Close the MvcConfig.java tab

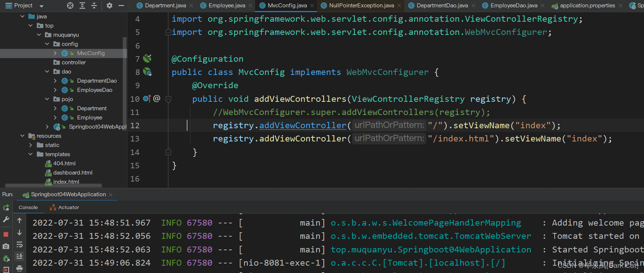(312, 6)
